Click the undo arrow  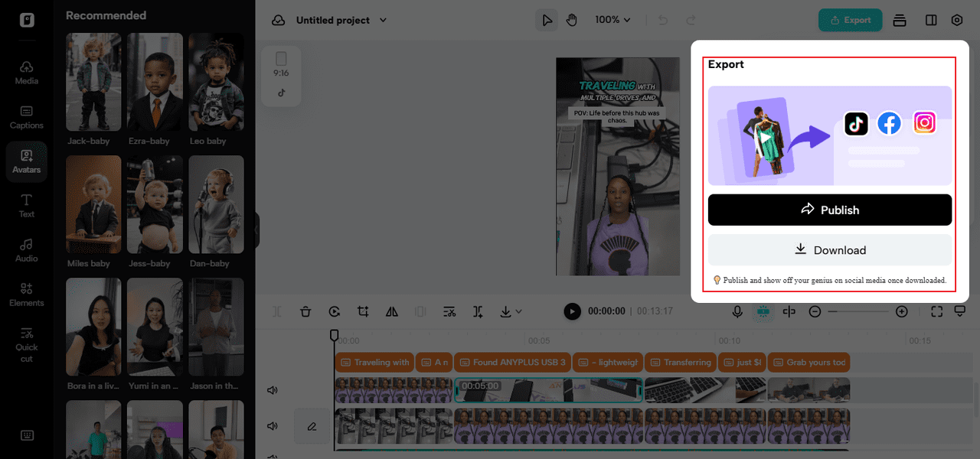[x=665, y=20]
